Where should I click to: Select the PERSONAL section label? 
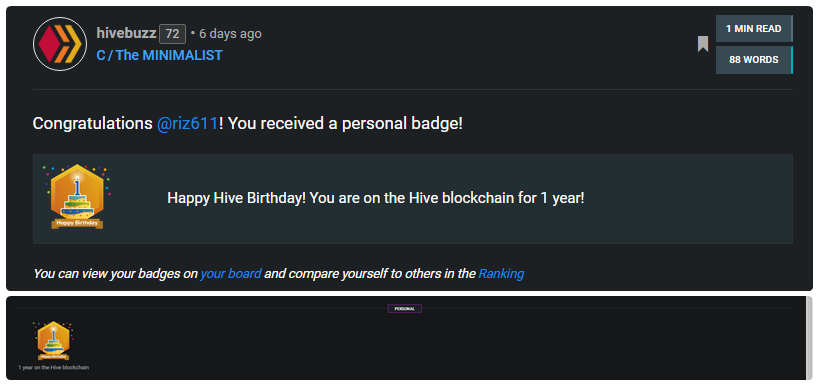click(x=404, y=309)
